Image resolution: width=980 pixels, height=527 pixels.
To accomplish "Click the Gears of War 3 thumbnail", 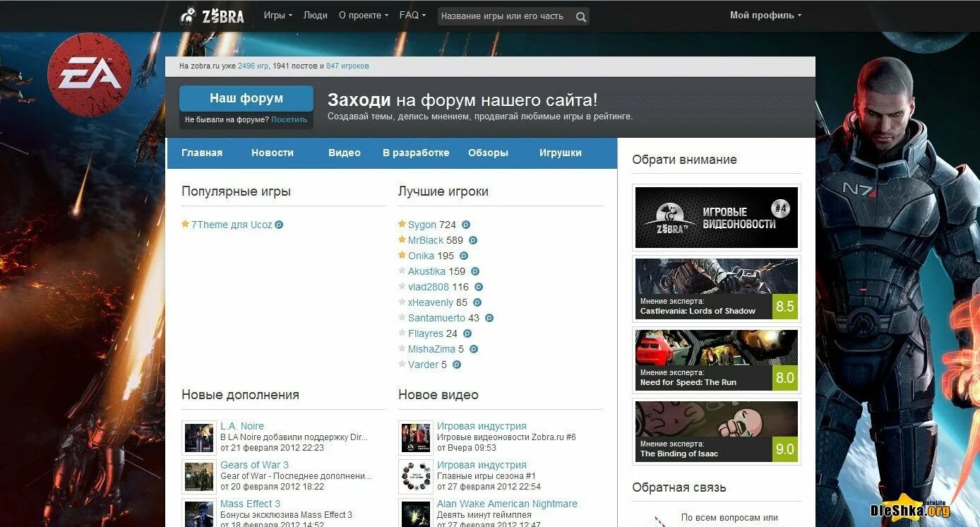I will click(x=199, y=477).
